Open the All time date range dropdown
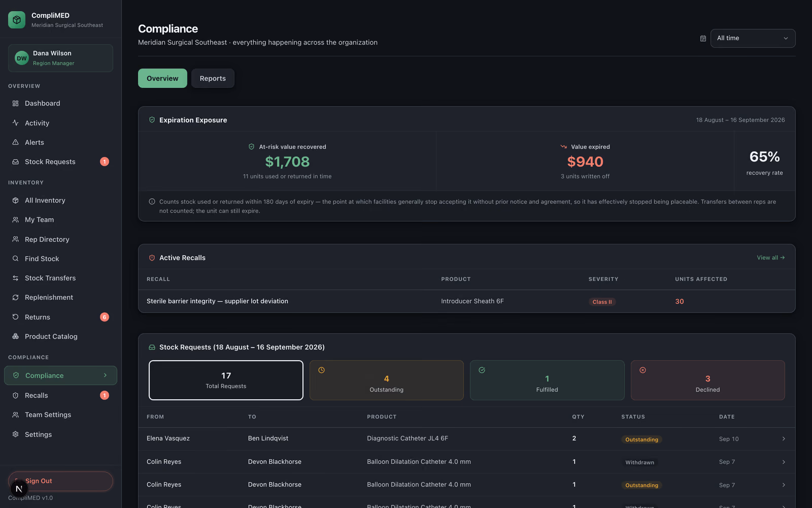The image size is (812, 508). click(x=753, y=38)
